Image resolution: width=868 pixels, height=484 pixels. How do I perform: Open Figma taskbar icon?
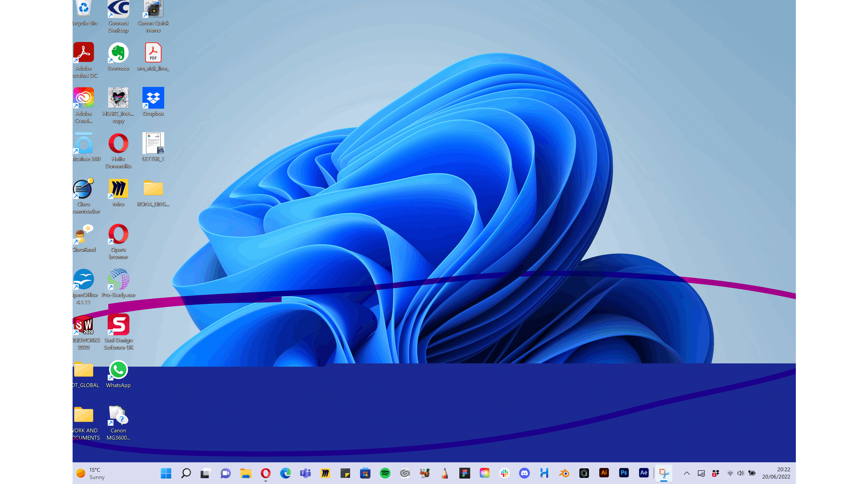coord(465,473)
